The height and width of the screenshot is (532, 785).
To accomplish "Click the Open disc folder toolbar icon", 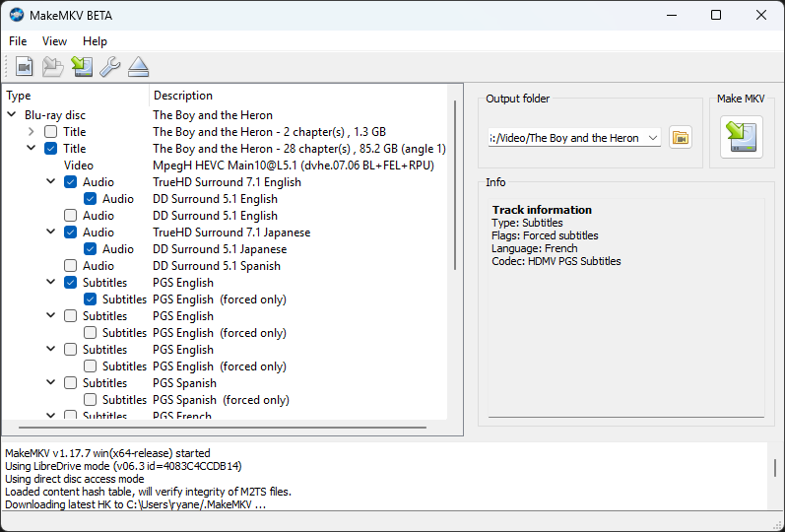I will point(52,67).
